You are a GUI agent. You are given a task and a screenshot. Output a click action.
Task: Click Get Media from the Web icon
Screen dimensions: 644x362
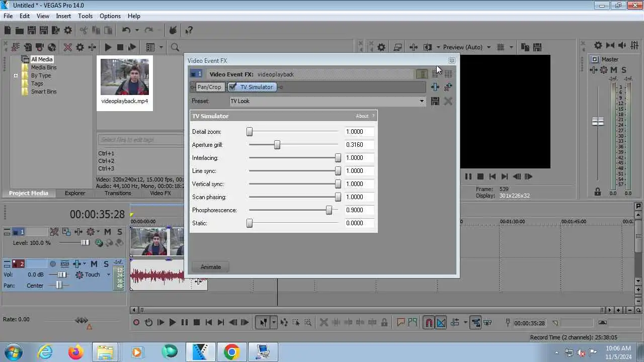coord(52,47)
